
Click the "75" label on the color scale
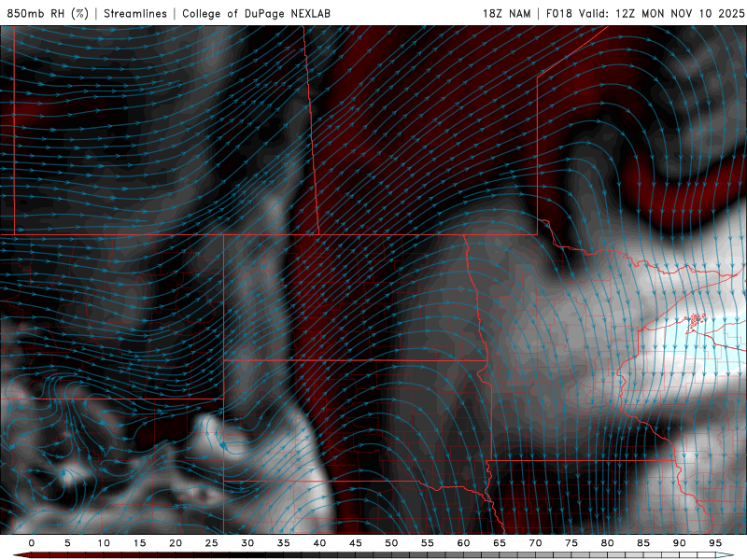(571, 543)
